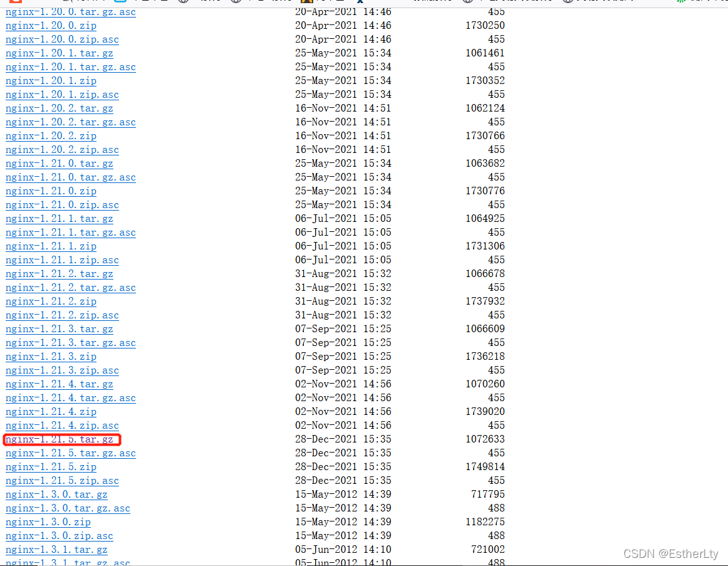Download nginx-1.21.1.tar.gz
This screenshot has width=728, height=566.
pos(59,219)
